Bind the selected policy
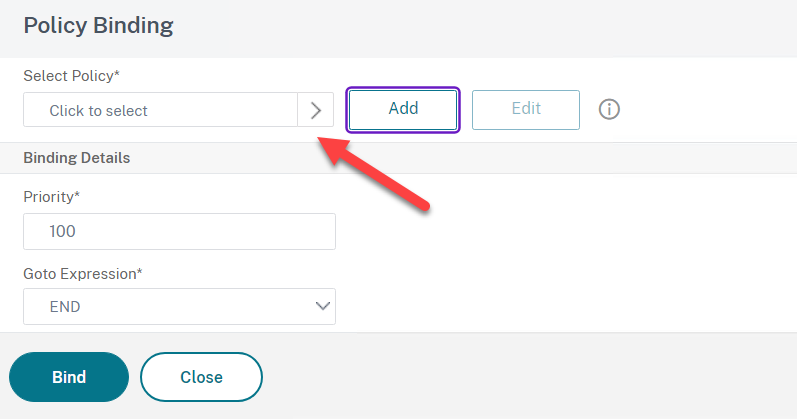 [69, 377]
